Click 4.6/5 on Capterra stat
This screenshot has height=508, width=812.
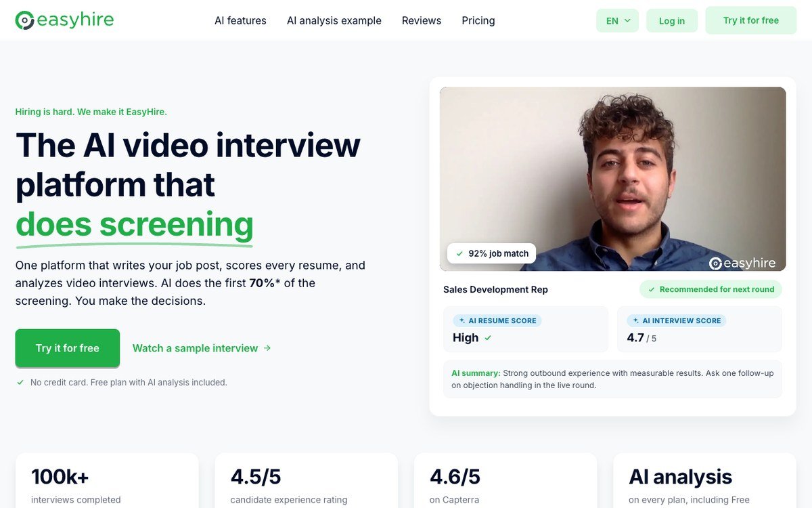click(x=505, y=481)
